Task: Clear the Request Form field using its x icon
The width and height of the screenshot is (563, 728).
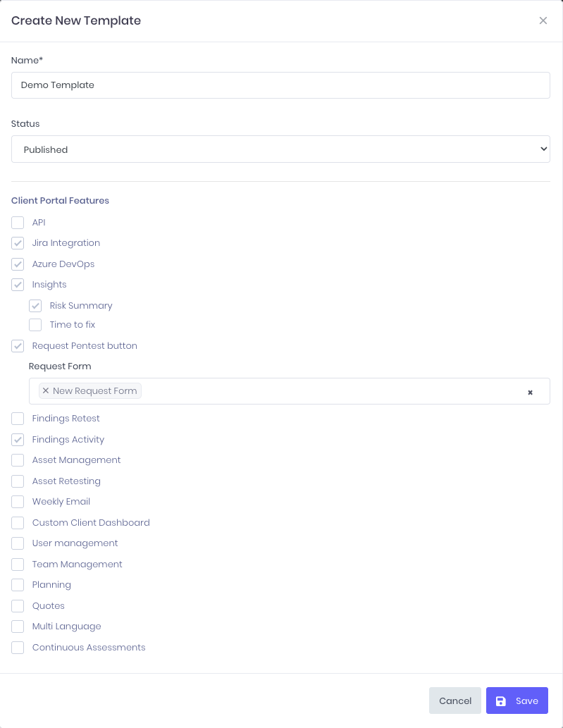Action: 530,392
